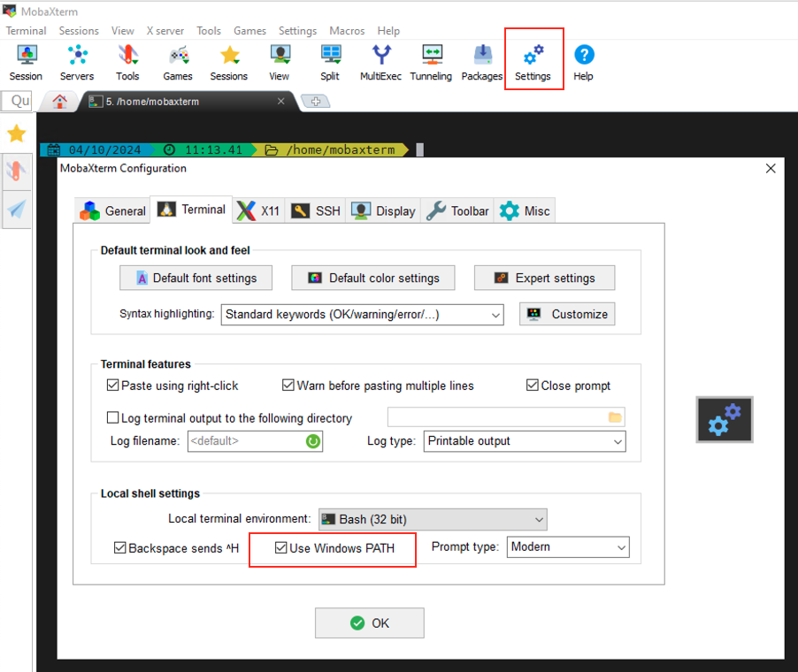Switch to the SSH configuration tab
Screen dimensions: 798x672
316,210
